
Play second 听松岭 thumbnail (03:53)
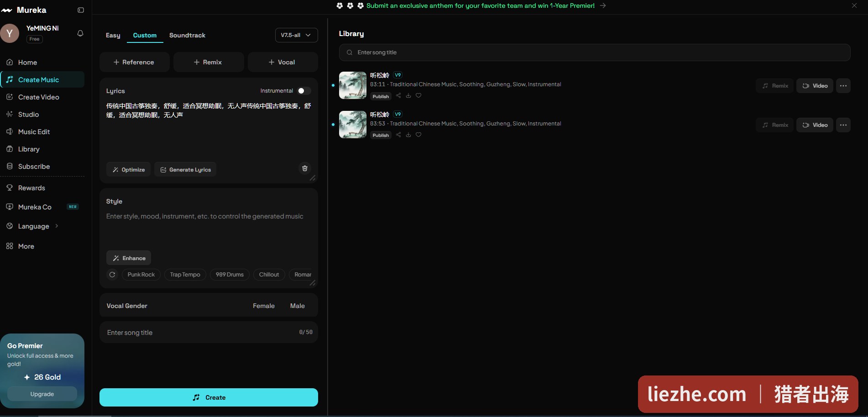pos(353,125)
